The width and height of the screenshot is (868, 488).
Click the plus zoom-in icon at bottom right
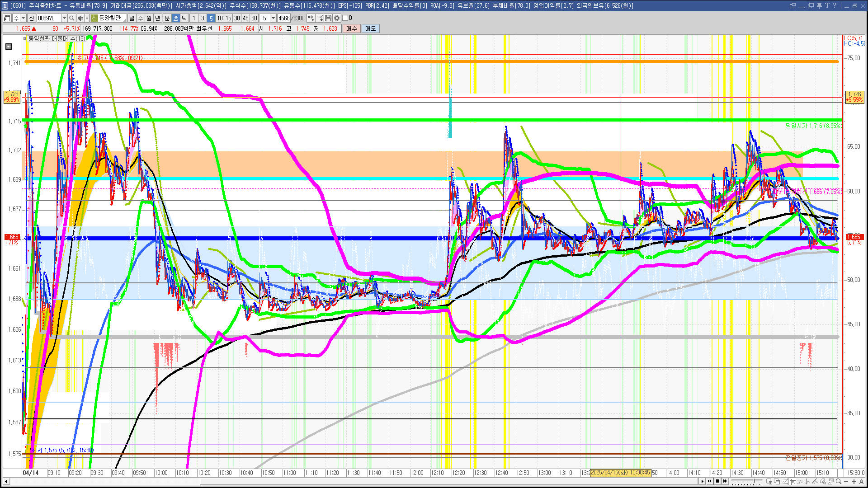point(854,482)
